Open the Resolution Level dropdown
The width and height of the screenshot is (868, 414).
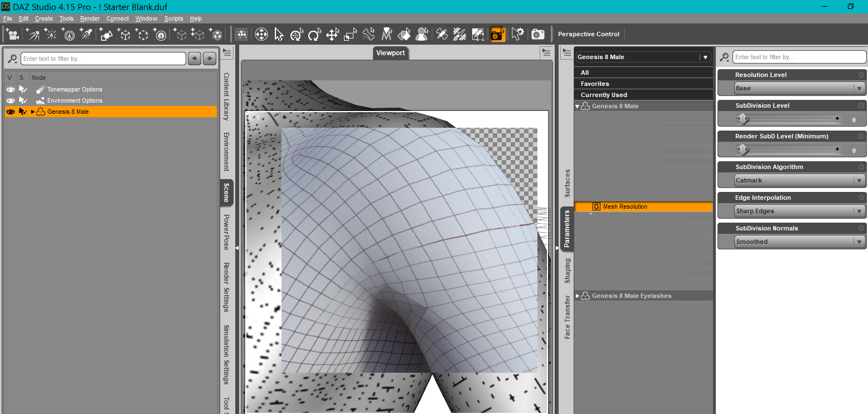click(800, 88)
